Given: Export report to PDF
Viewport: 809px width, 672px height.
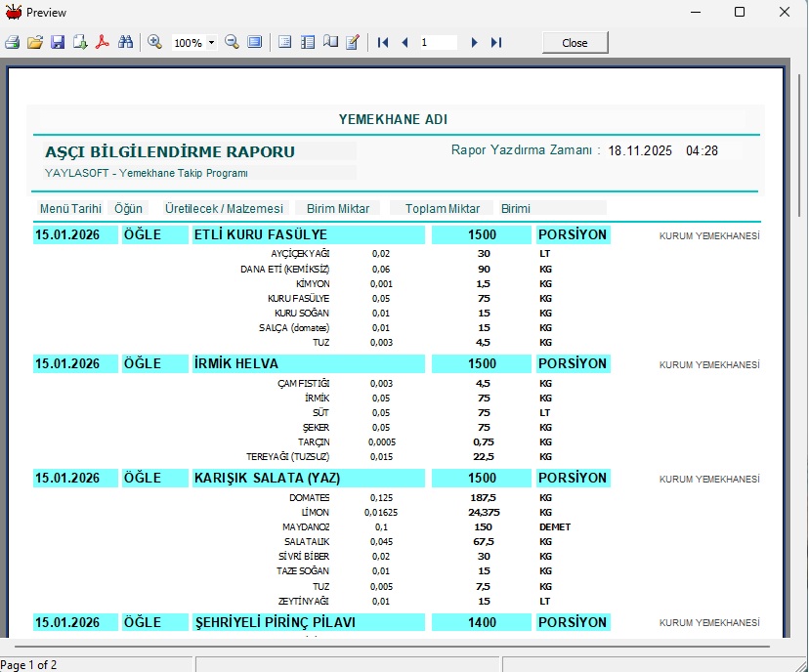Looking at the screenshot, I should click(102, 43).
